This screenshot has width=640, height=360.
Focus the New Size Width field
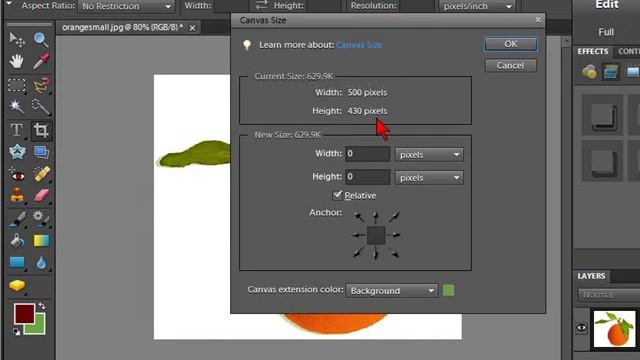[368, 154]
